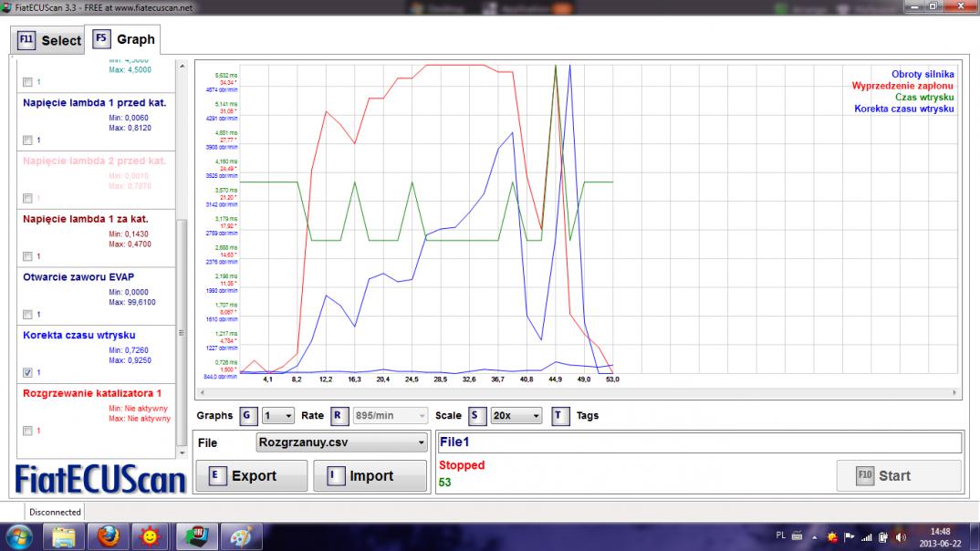Click the Action Center flag tray icon
980x551 pixels.
click(x=850, y=537)
